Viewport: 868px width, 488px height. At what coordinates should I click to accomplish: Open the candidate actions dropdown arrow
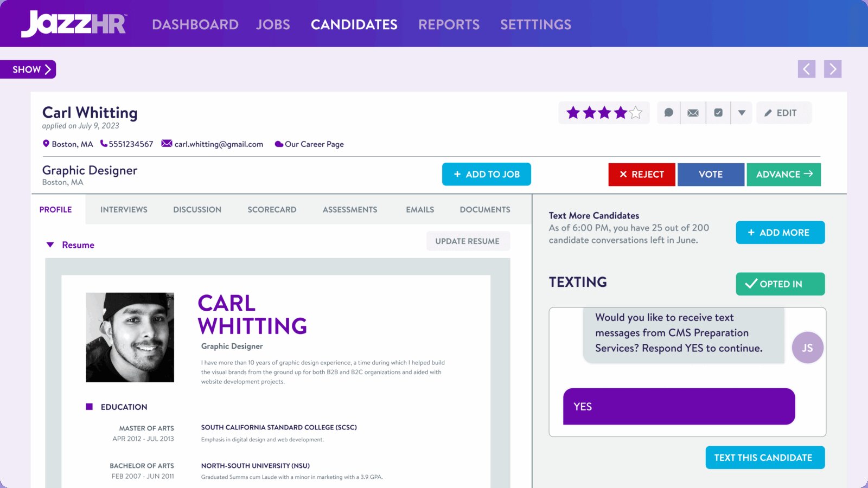coord(742,113)
